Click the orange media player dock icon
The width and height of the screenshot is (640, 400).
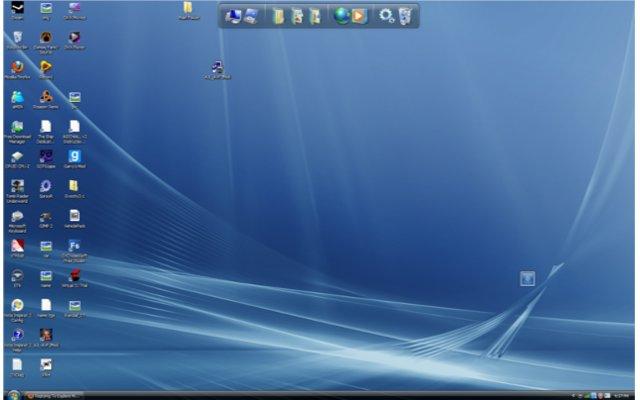point(359,16)
